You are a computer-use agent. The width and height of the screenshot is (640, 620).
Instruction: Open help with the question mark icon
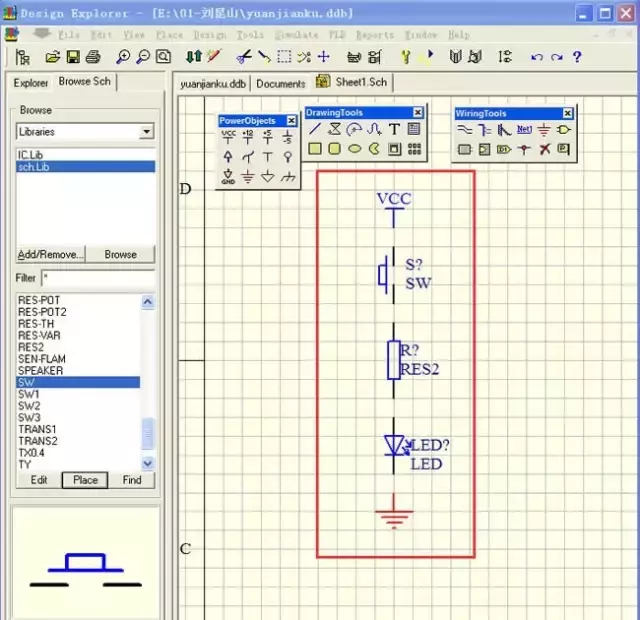(577, 57)
